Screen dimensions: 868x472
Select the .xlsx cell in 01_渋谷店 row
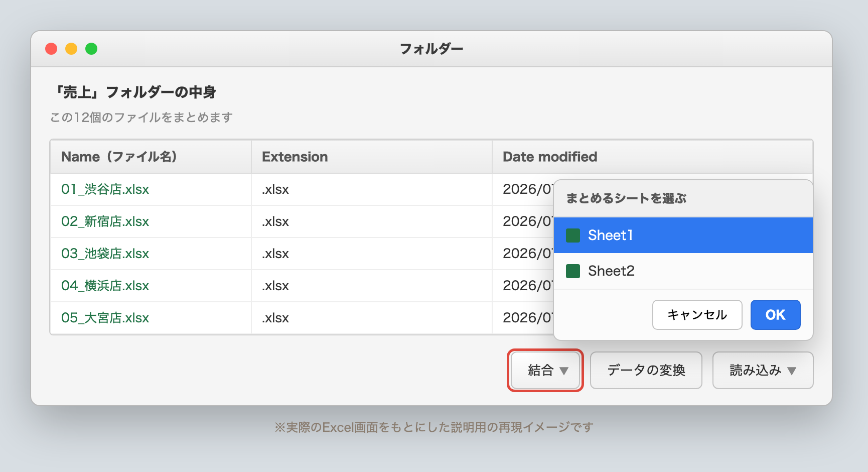(x=371, y=189)
